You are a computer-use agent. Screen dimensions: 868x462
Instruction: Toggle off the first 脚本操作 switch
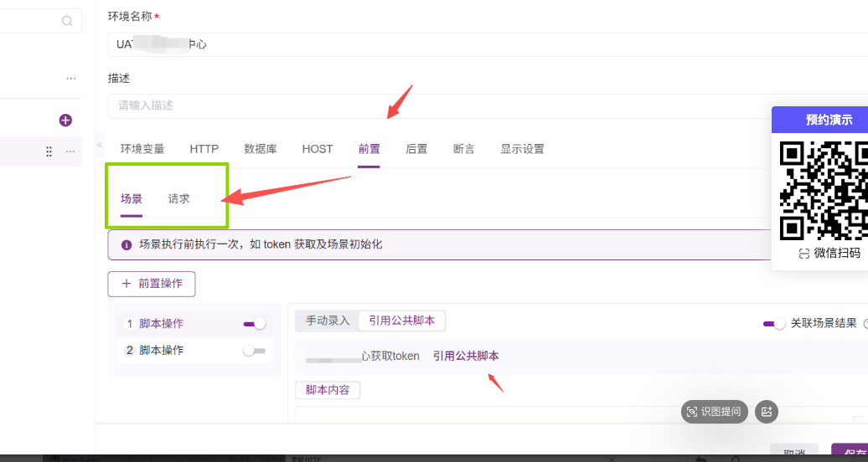254,324
